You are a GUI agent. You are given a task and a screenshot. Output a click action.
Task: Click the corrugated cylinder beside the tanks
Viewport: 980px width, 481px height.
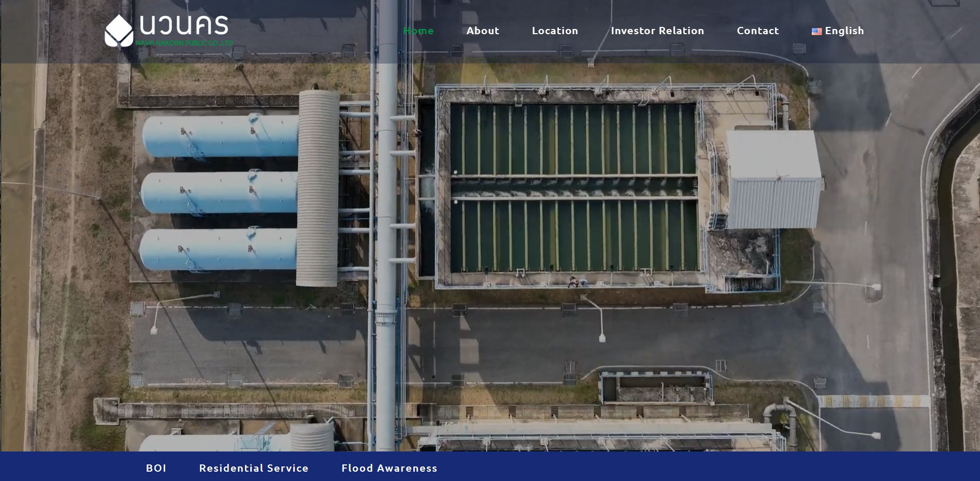[x=317, y=188]
